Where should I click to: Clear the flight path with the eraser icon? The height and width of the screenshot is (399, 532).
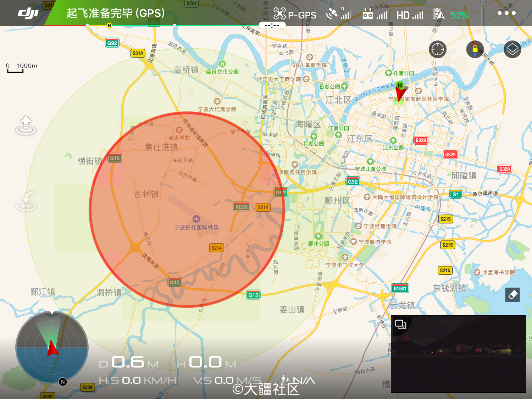point(512,295)
